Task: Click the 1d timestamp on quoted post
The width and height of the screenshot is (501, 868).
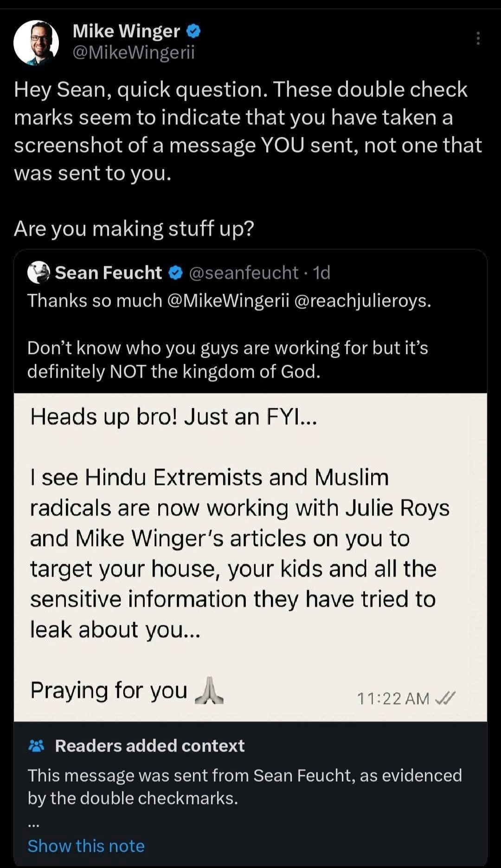Action: coord(321,273)
